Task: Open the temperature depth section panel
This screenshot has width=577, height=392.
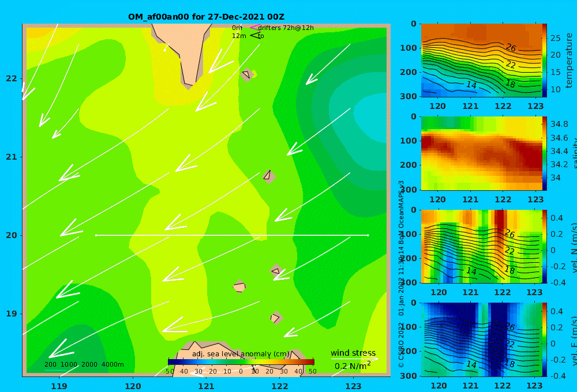Action: [x=481, y=61]
